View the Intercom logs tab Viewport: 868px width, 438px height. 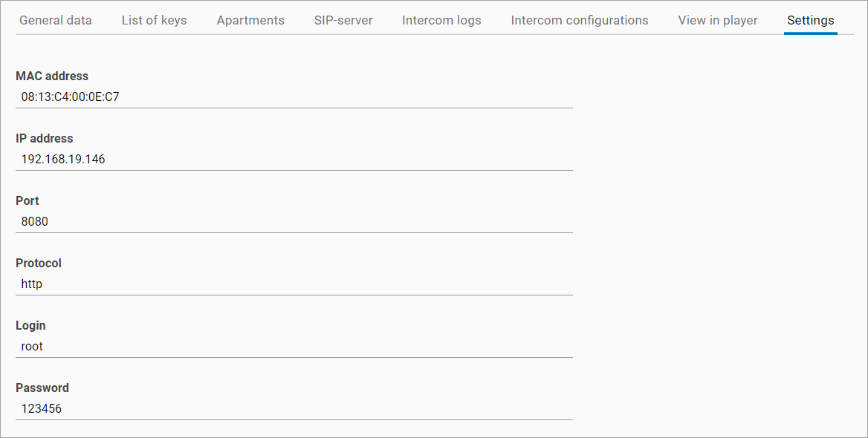(x=441, y=20)
